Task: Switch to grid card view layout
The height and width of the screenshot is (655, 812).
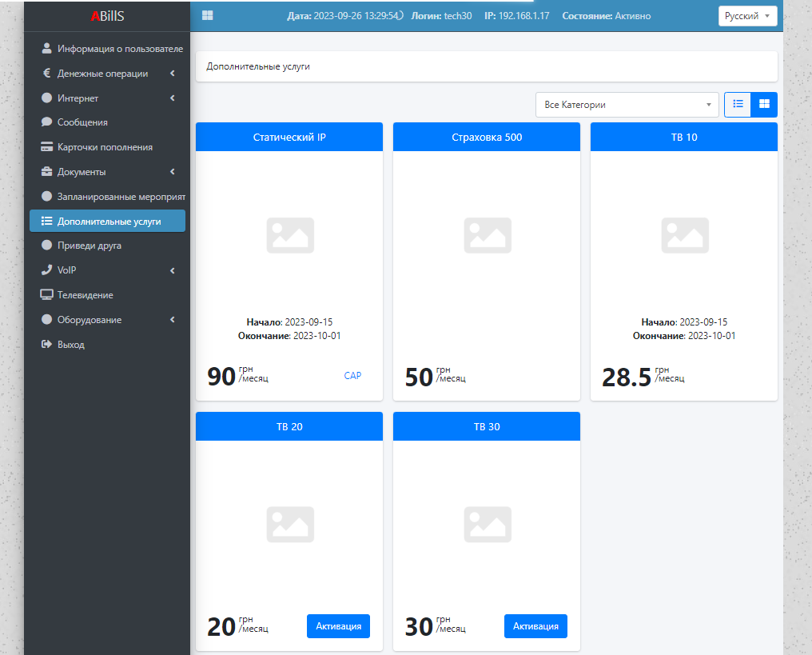Action: point(764,104)
